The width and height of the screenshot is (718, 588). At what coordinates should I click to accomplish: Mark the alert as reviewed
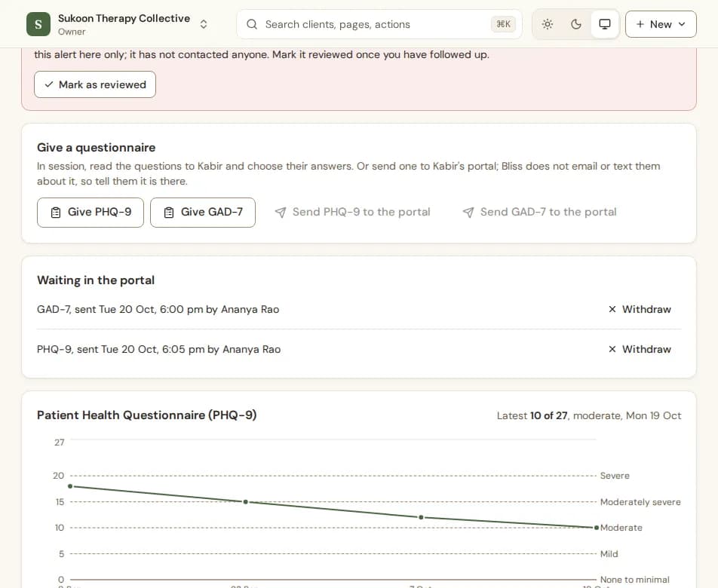pos(95,84)
